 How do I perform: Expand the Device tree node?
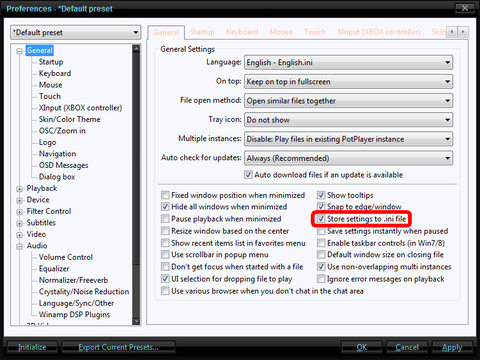20,200
